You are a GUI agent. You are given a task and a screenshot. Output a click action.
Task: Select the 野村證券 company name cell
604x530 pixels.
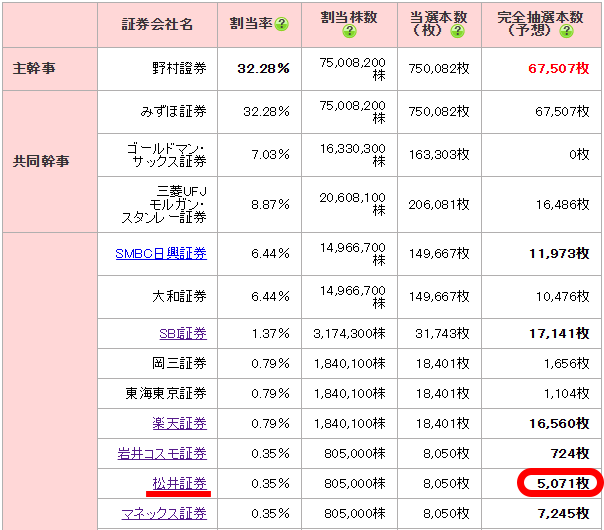[x=158, y=69]
